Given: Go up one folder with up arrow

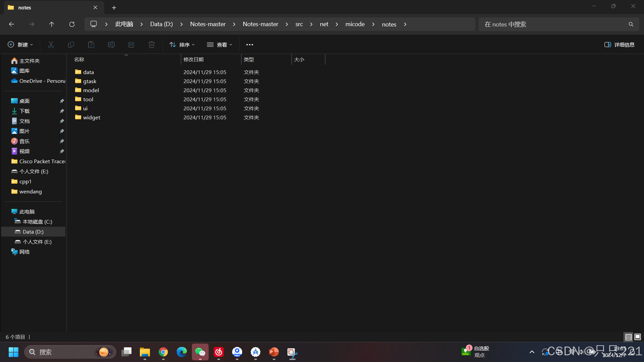Looking at the screenshot, I should pyautogui.click(x=52, y=24).
